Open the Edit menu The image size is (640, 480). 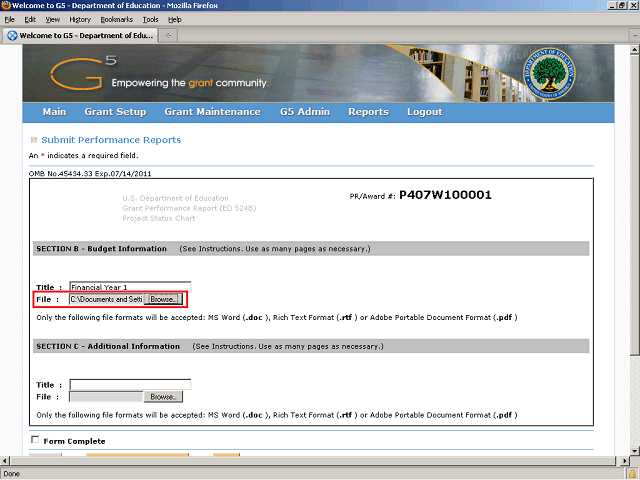click(x=30, y=20)
